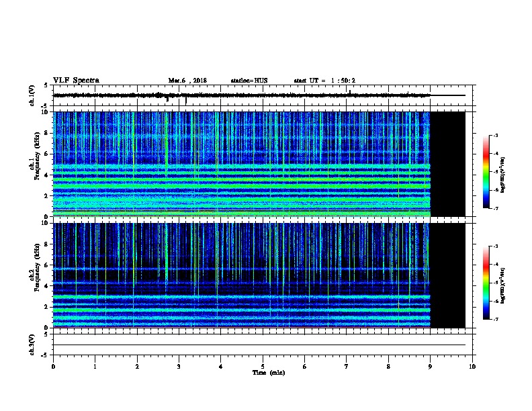
Task: Click the "6" tick on ch.2 frequency axis
Action: tap(47, 265)
